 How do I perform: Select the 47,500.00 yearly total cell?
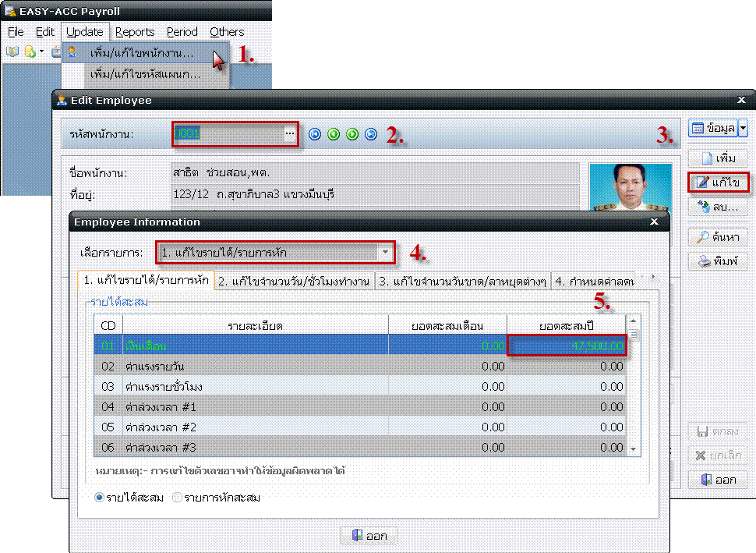pos(567,345)
